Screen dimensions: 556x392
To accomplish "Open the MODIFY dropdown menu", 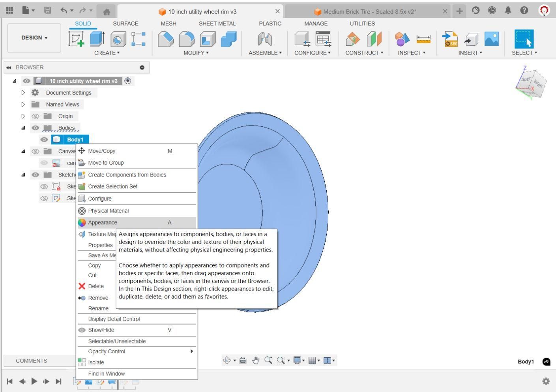I will (196, 53).
